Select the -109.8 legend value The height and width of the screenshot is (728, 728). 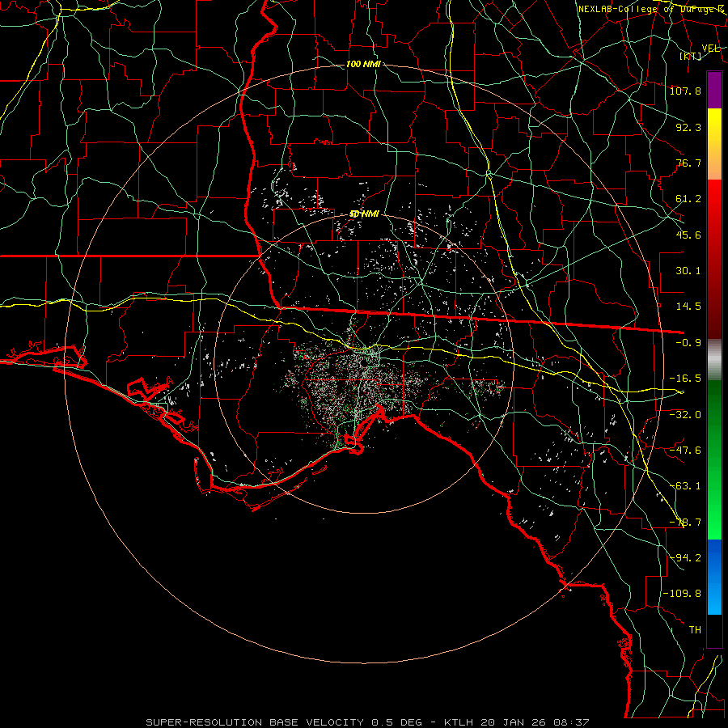coord(682,594)
